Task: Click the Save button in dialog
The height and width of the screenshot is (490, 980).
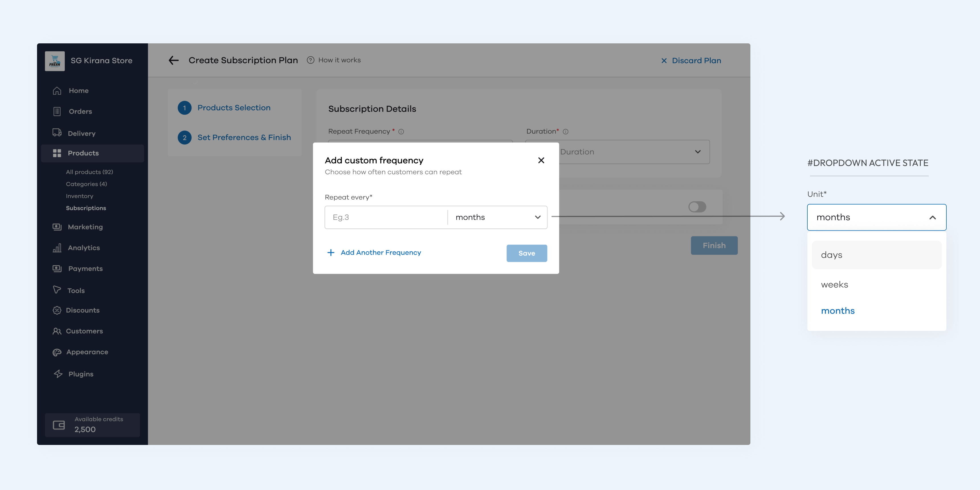Action: click(526, 253)
